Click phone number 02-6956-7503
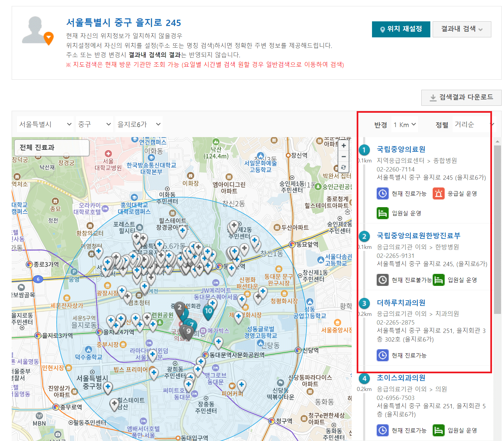Image resolution: width=504 pixels, height=441 pixels. 396,398
